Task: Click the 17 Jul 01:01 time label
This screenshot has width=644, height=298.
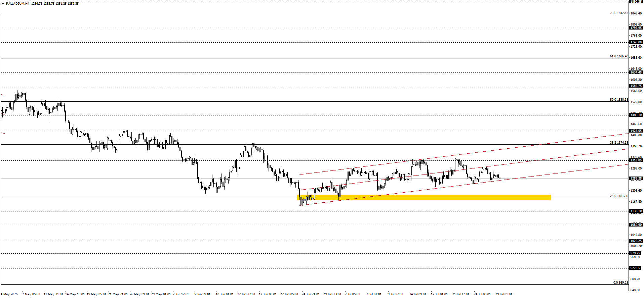Action: (x=439, y=294)
